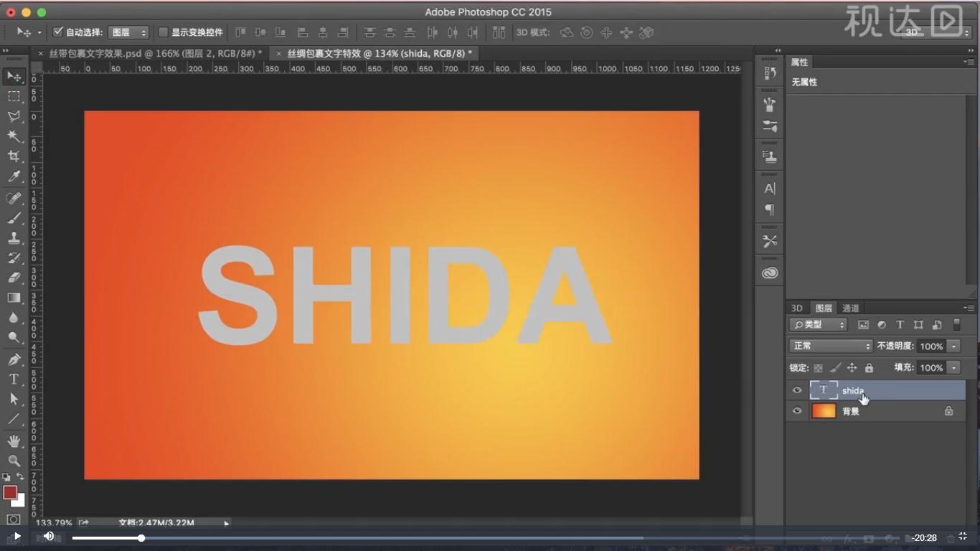Image resolution: width=980 pixels, height=551 pixels.
Task: Select the Polygonal Lasso tool
Action: tap(14, 116)
